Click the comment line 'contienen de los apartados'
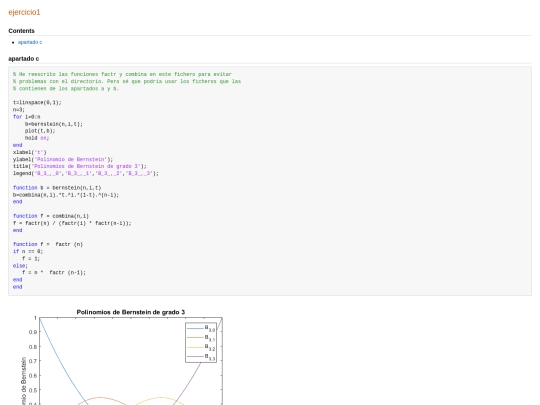Image resolution: width=540 pixels, height=405 pixels. (x=66, y=89)
